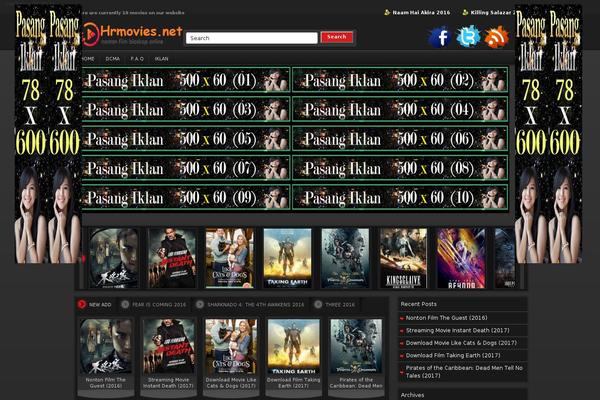Click the Pasang Iklan 500 x 60 (09) banner
Screen dimensions: 600x400
pos(186,198)
